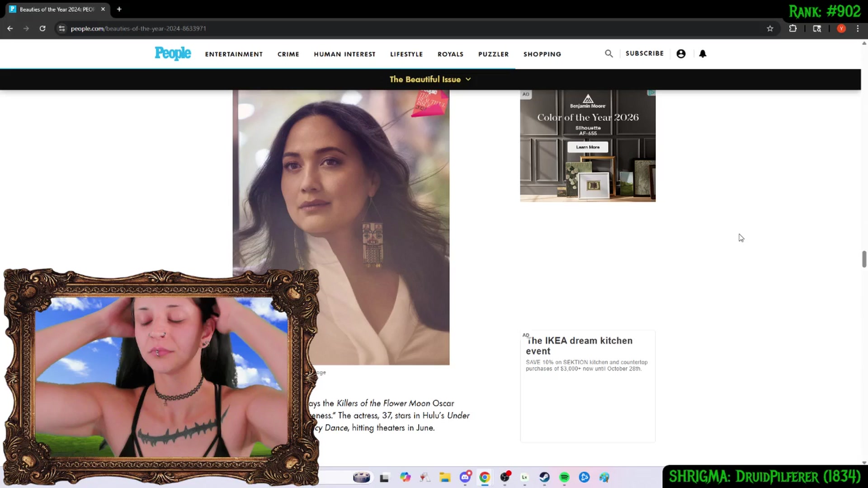Viewport: 868px width, 488px height.
Task: Bookmark this page with the star icon
Action: pos(770,28)
